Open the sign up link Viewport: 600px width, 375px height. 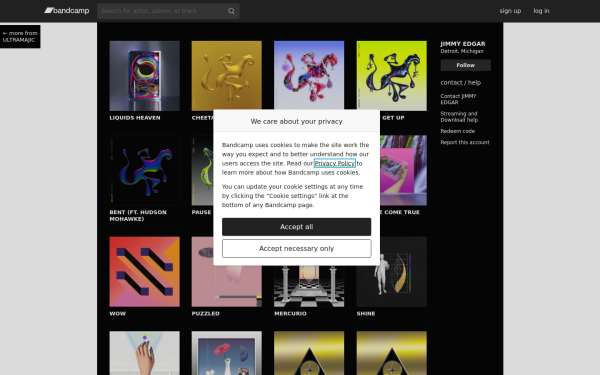click(x=510, y=11)
